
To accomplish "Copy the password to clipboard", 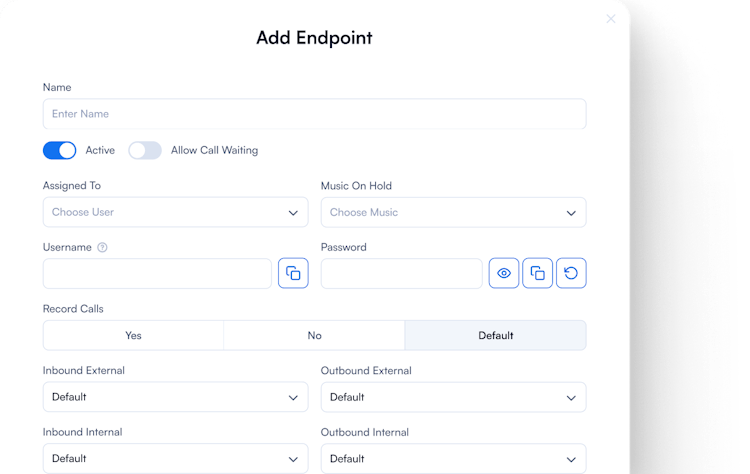I will pyautogui.click(x=537, y=274).
